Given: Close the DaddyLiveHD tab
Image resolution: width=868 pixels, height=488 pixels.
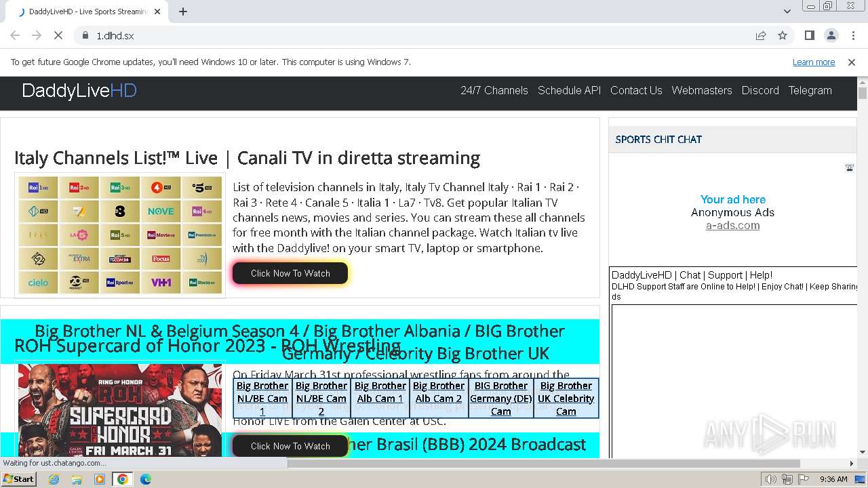Looking at the screenshot, I should click(157, 12).
